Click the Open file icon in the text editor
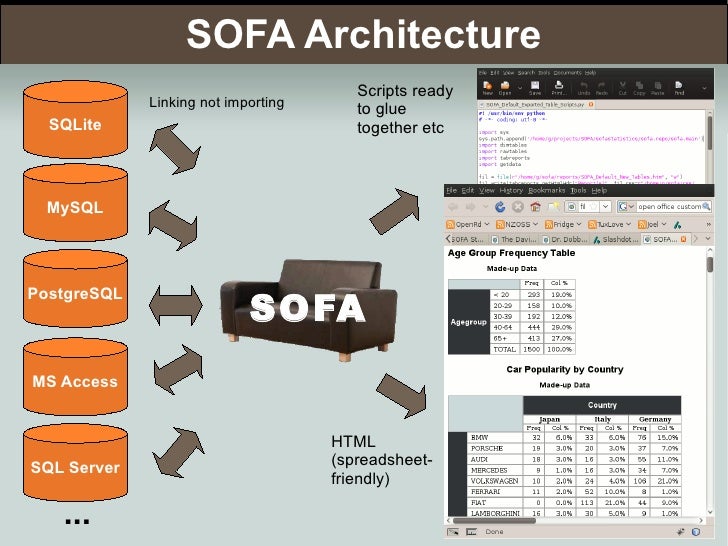Viewport: 728px width, 546px height. pos(505,85)
